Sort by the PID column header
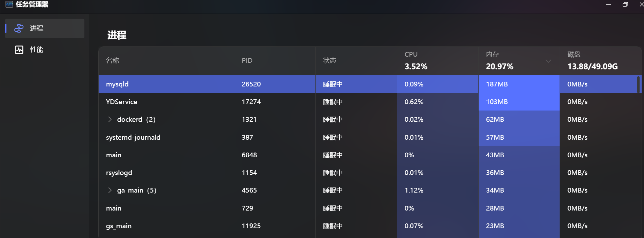 pos(275,61)
